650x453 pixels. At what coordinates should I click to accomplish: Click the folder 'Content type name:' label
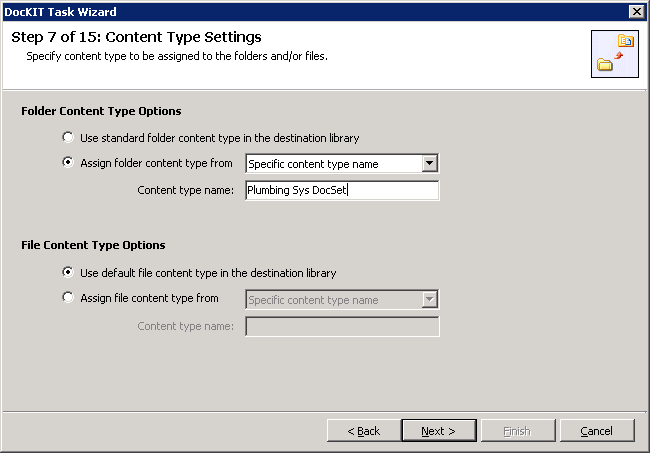click(186, 190)
